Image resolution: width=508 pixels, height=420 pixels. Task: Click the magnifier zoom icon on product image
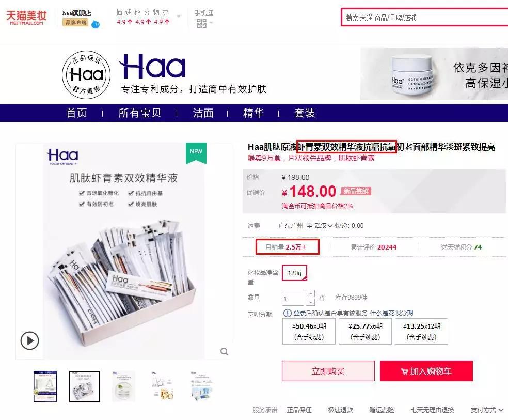point(224,352)
